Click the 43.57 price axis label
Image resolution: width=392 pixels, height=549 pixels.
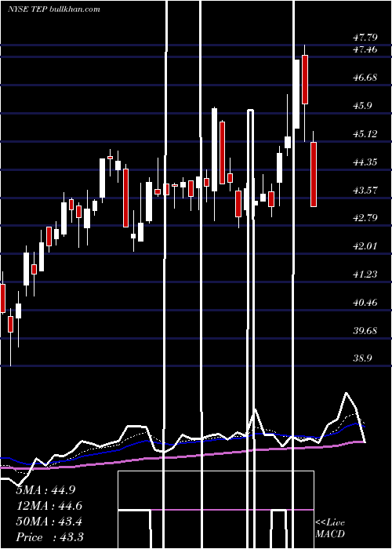click(365, 191)
